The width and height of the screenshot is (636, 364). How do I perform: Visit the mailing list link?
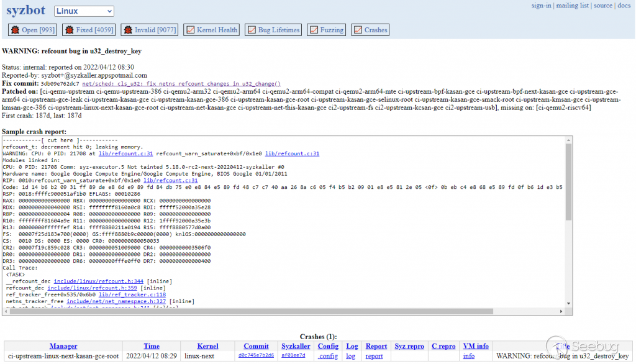(x=571, y=6)
